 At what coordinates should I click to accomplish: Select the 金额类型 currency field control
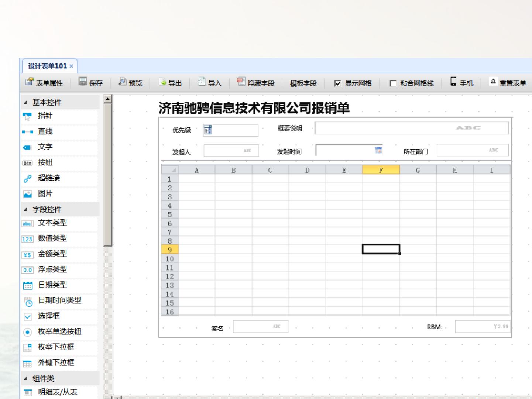pyautogui.click(x=60, y=254)
